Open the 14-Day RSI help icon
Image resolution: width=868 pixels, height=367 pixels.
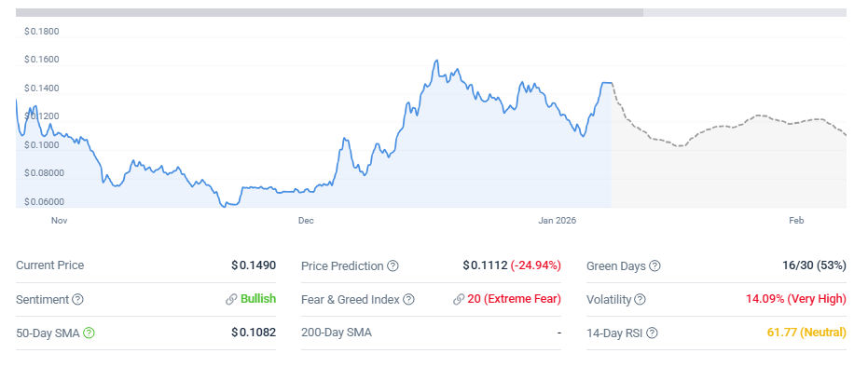pos(652,333)
